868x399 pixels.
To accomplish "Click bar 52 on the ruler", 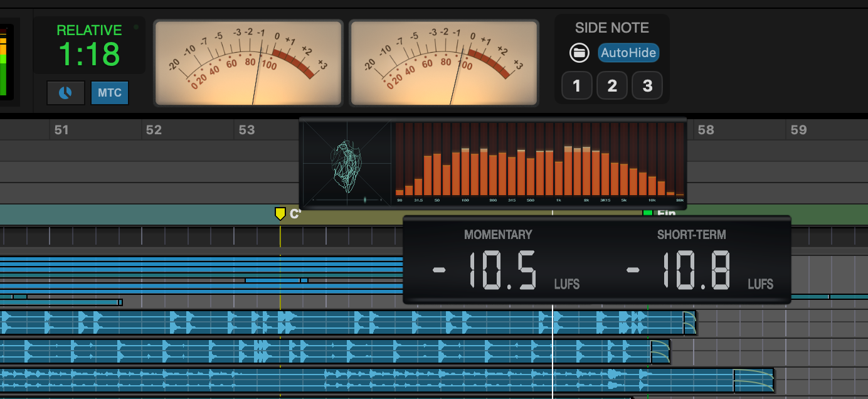I will tap(154, 130).
